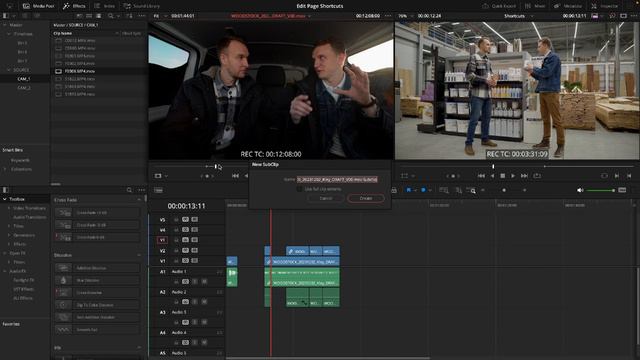640x360 pixels.
Task: Collapse the Timelines bin folder
Action: [x=9, y=34]
